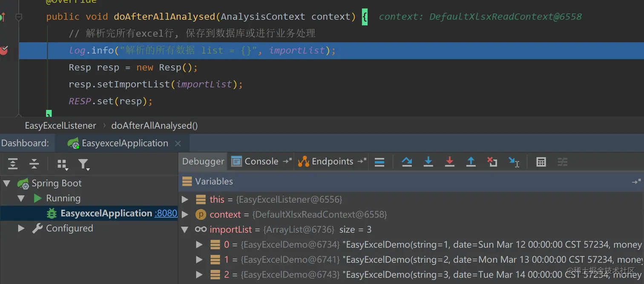Click the context parameter 'p' icon
Viewport: 644px width, 284px height.
[201, 214]
